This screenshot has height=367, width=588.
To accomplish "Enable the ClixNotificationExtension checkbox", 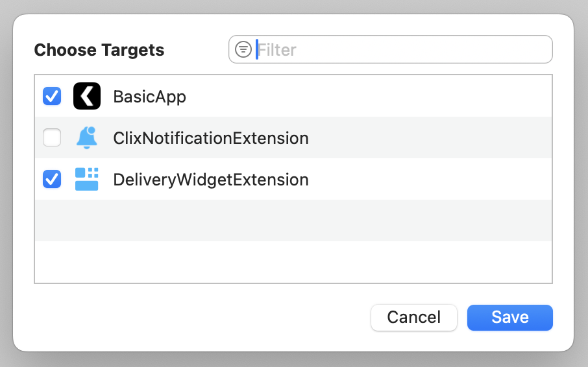I will coord(52,137).
